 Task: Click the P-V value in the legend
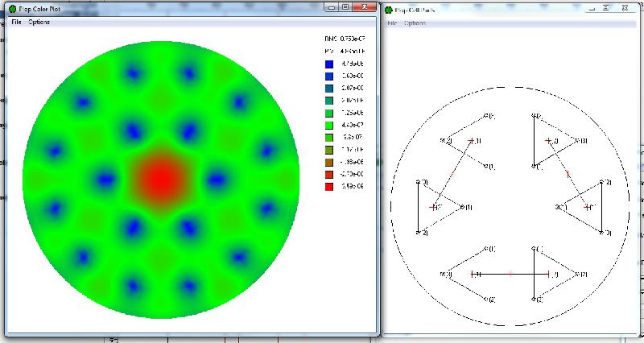[353, 52]
